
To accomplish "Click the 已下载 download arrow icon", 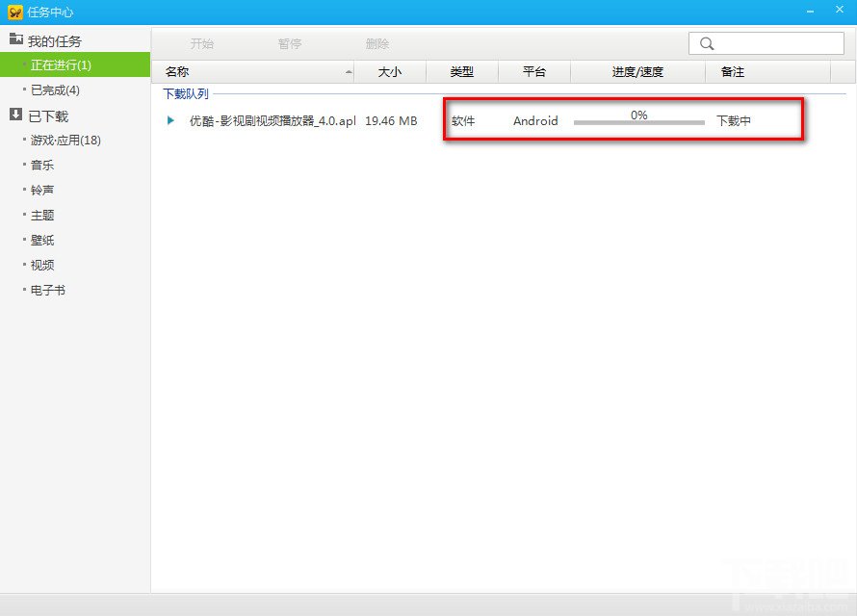I will [x=15, y=115].
